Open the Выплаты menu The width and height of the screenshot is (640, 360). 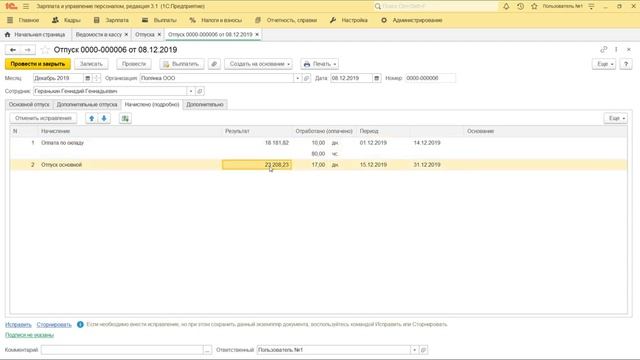coord(159,20)
